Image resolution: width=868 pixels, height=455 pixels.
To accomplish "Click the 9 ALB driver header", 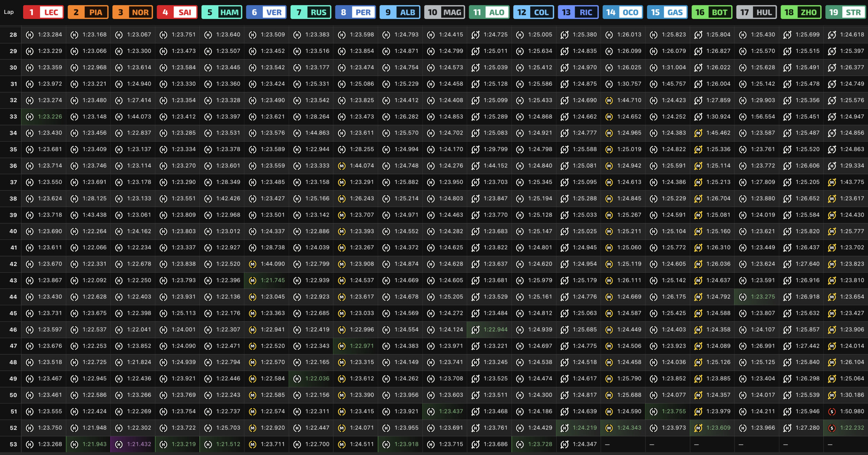I will coord(400,13).
